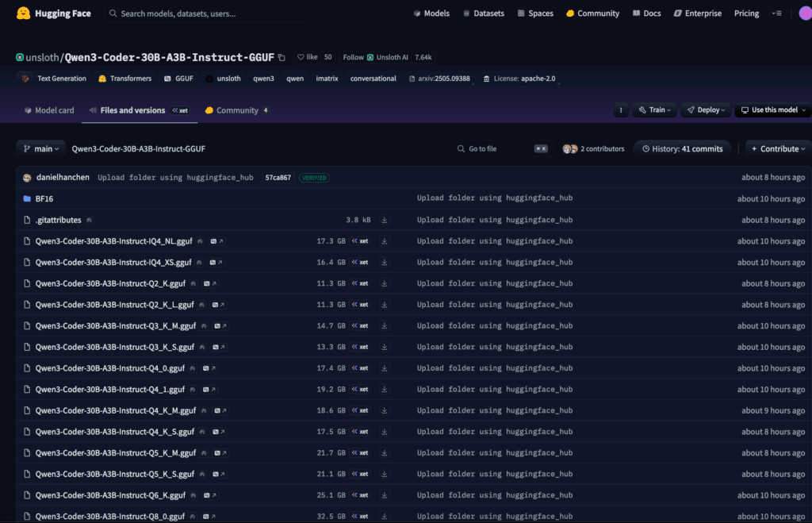
Task: Click the VERIFIED badge on the latest commit
Action: tap(314, 178)
